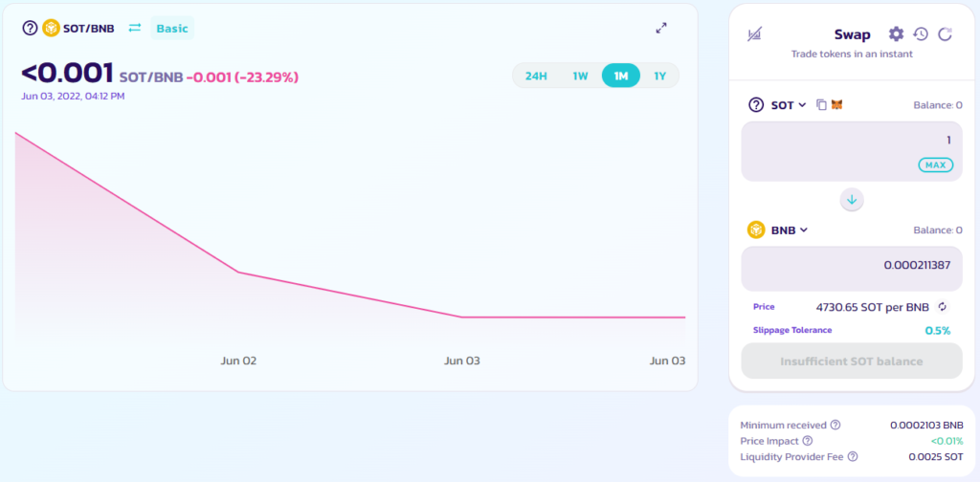Open the SOT token selector dropdown
980x482 pixels.
789,105
